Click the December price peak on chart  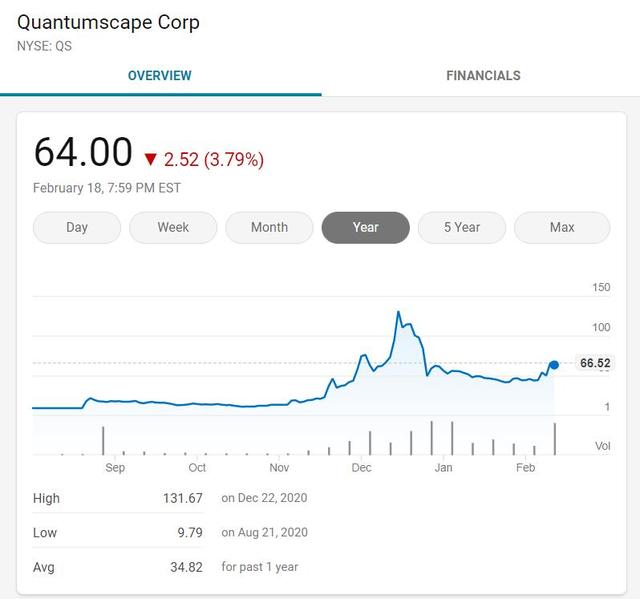(x=398, y=312)
